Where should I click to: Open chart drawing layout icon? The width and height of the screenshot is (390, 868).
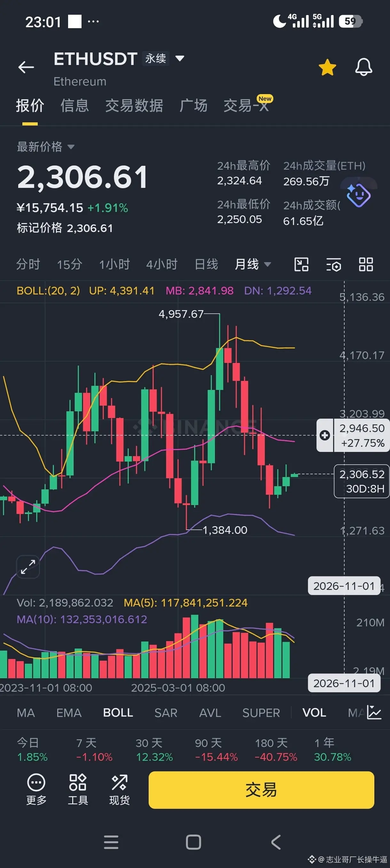click(x=301, y=264)
